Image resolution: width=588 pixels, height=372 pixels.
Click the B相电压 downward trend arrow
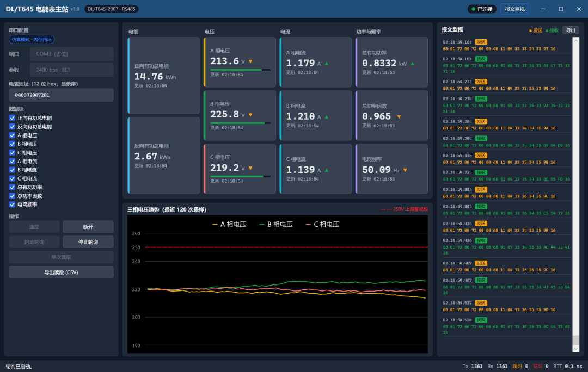point(250,115)
